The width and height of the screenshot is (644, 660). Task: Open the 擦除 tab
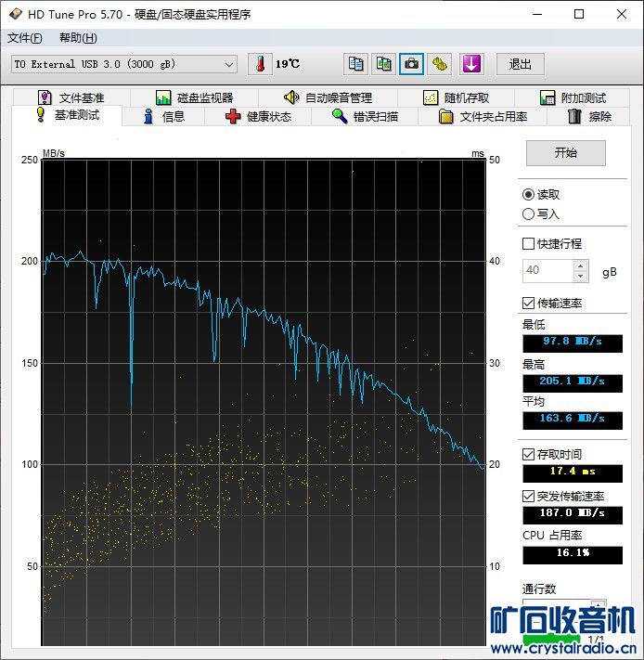(x=589, y=116)
